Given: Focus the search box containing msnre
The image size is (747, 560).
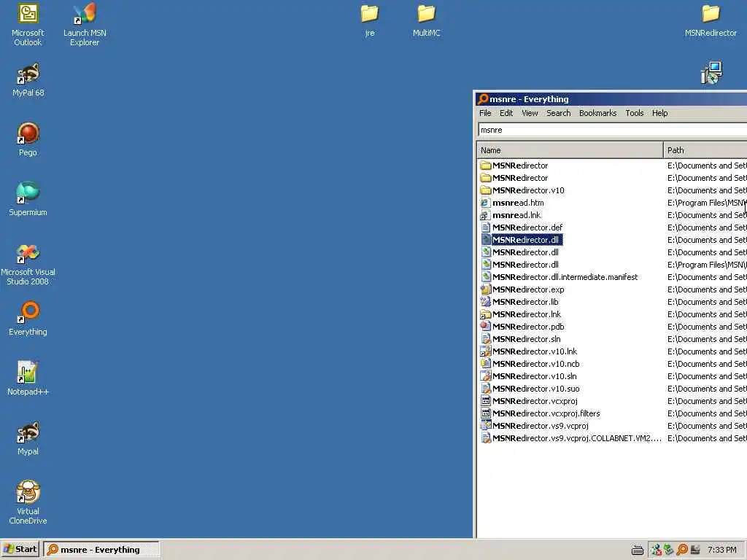Looking at the screenshot, I should tap(612, 130).
